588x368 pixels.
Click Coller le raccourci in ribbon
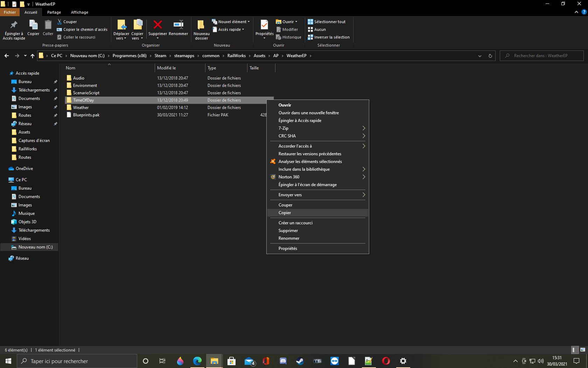pyautogui.click(x=76, y=37)
